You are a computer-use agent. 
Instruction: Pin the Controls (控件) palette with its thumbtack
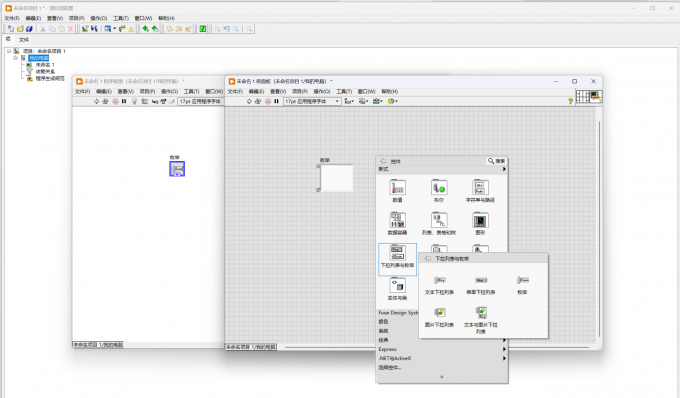point(383,161)
